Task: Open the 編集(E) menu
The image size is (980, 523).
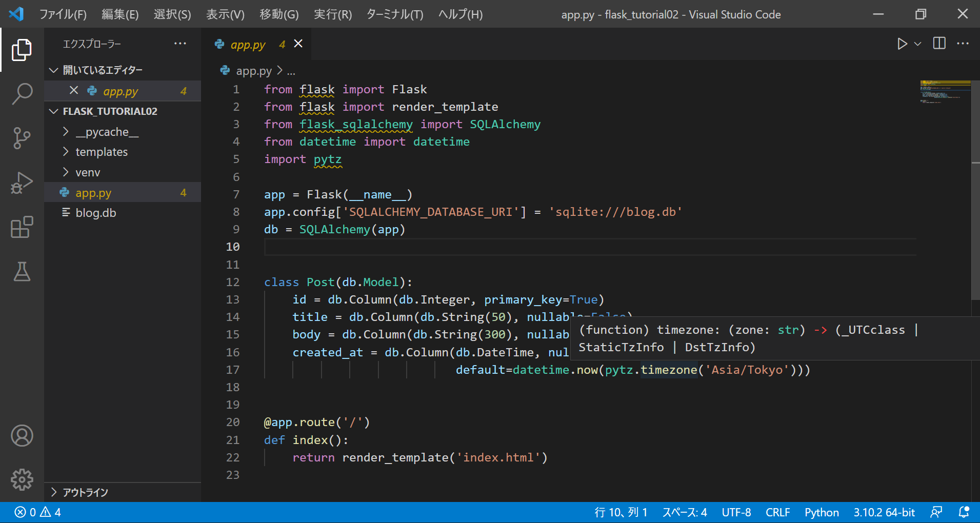Action: pos(120,14)
